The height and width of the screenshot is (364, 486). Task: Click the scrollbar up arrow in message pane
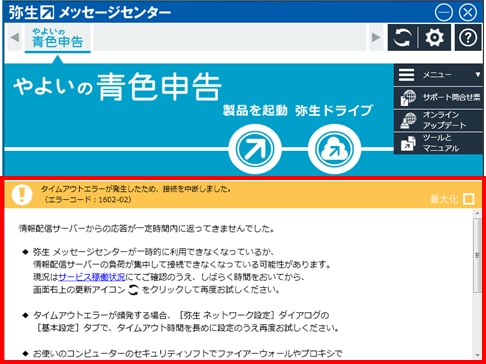tap(477, 213)
